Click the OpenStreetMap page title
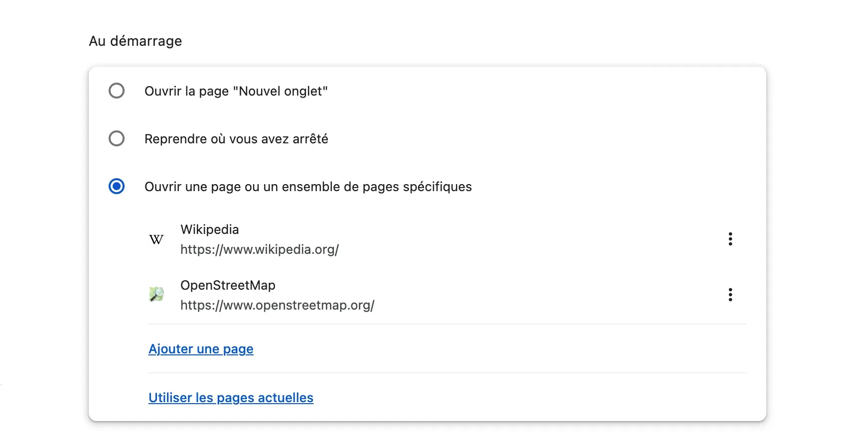 click(228, 285)
